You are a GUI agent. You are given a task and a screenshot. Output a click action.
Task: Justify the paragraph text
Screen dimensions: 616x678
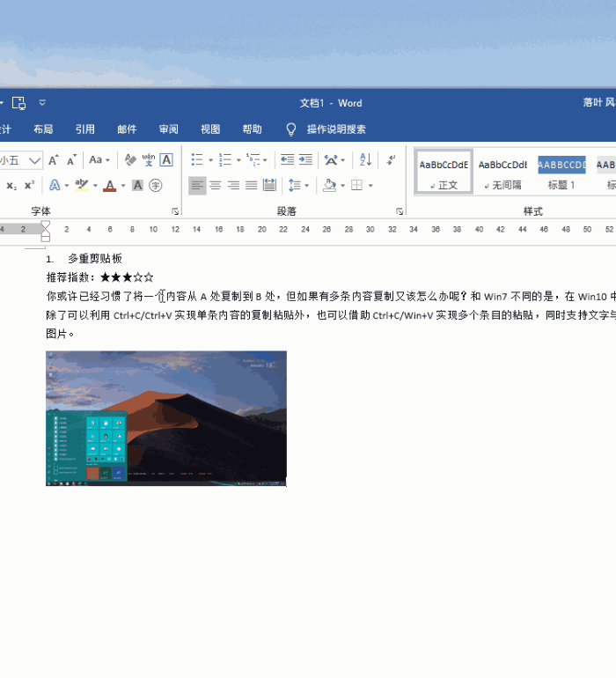[x=252, y=186]
